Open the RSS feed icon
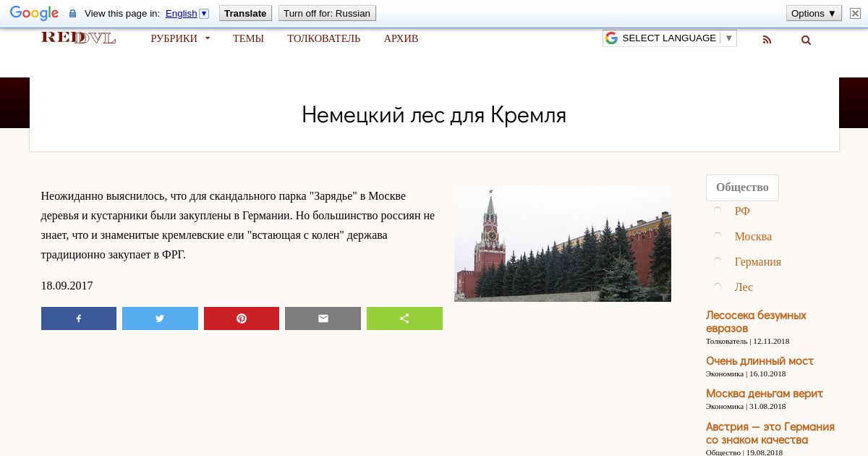Image resolution: width=868 pixels, height=456 pixels. (767, 40)
